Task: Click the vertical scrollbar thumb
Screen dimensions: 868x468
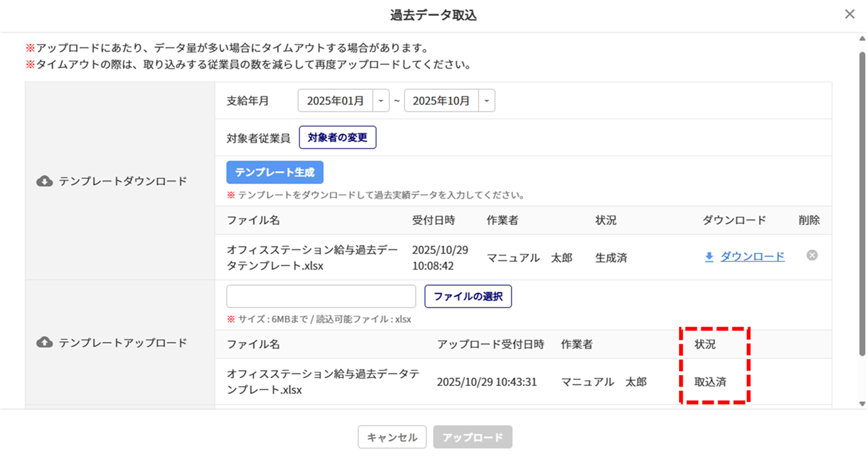Action: click(862, 203)
